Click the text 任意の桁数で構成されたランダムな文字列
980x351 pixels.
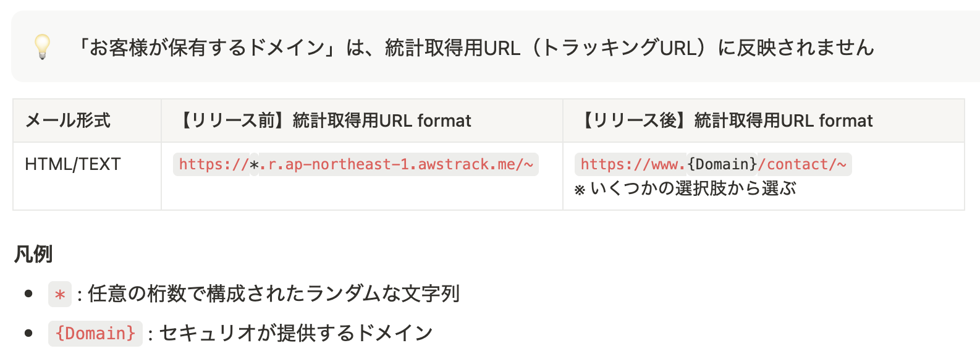click(x=274, y=294)
